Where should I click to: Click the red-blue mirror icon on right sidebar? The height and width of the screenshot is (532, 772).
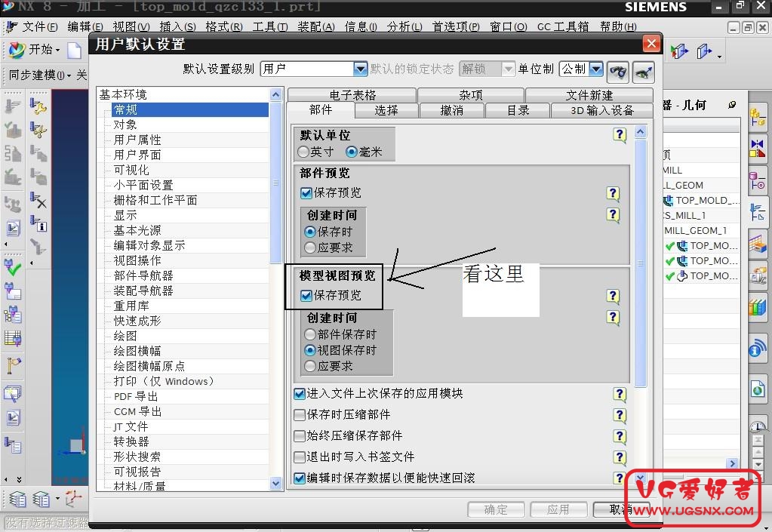click(x=757, y=148)
